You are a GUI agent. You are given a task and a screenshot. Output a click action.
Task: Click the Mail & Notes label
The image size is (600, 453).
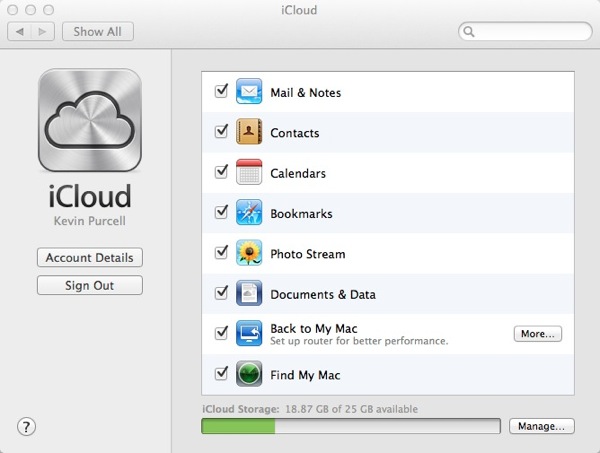point(305,93)
